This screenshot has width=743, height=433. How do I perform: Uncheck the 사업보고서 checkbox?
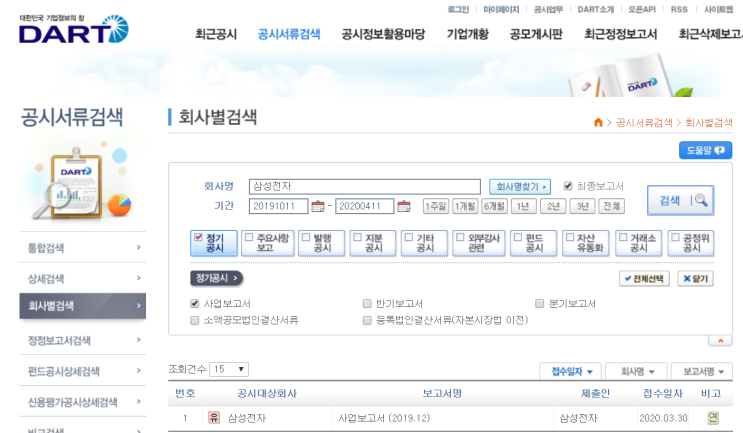(x=194, y=303)
